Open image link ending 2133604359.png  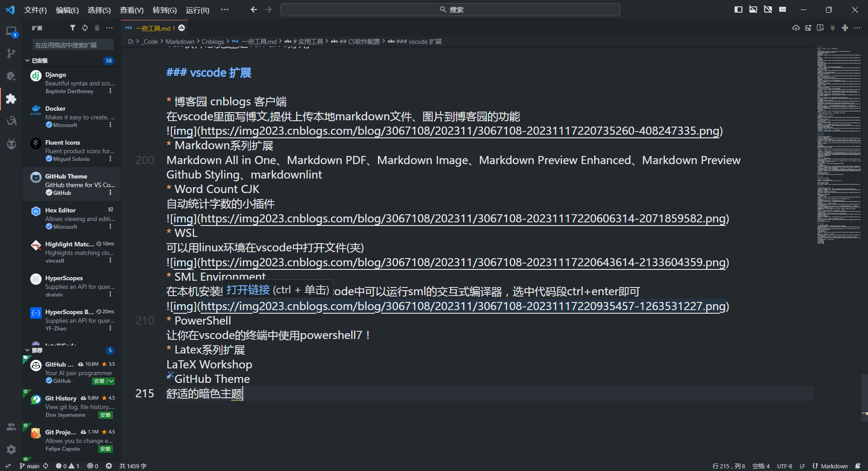coord(463,263)
